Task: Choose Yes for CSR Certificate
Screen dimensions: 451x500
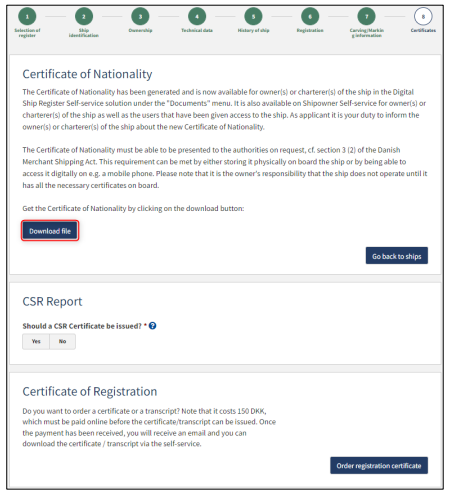Action: click(x=36, y=341)
